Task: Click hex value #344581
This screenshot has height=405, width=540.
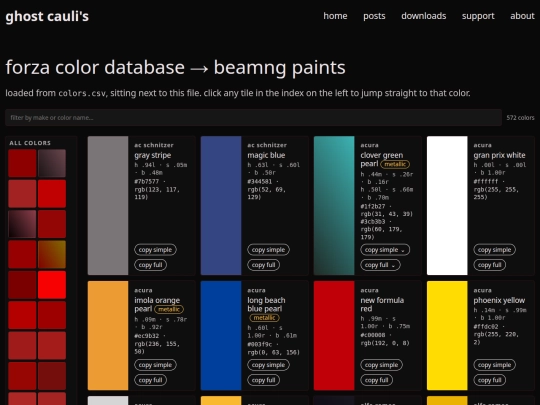Action: point(260,181)
